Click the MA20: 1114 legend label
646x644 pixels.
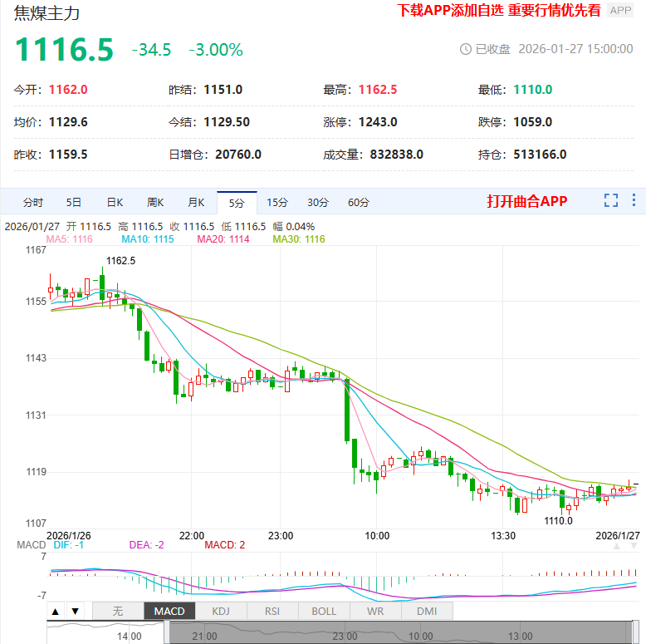(223, 239)
